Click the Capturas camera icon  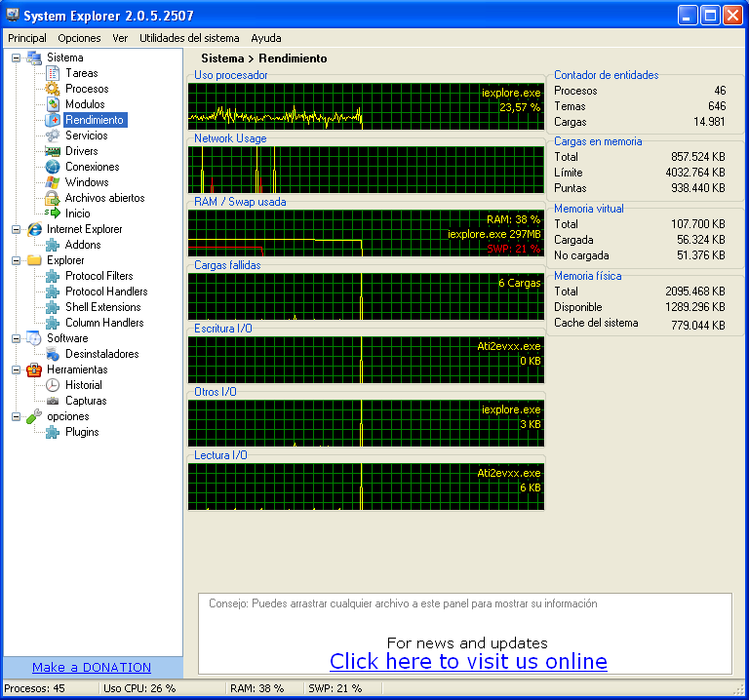pos(53,401)
